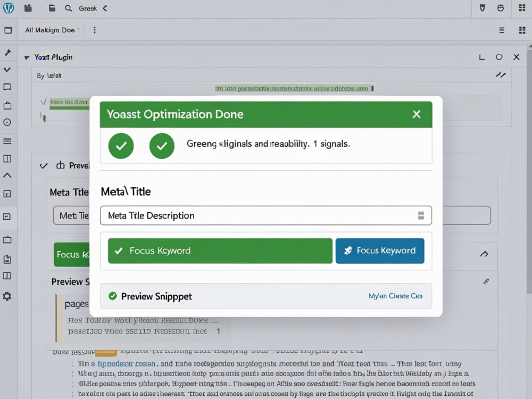Screen dimensions: 532x399
Task: Open the three-dot menu beside All Maktigm Doe
Action: pyautogui.click(x=95, y=30)
